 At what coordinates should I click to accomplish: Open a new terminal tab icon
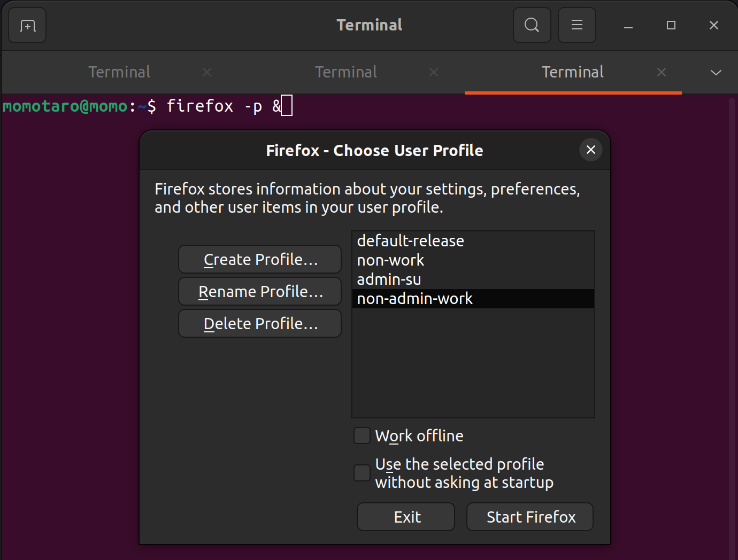pos(27,25)
